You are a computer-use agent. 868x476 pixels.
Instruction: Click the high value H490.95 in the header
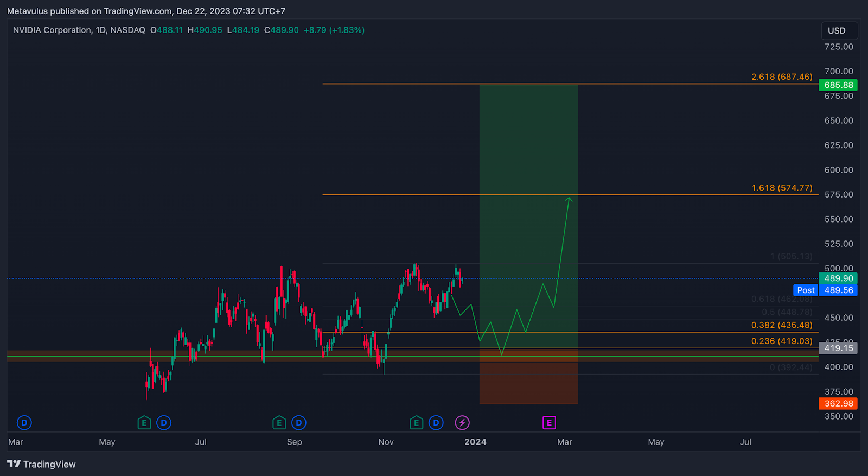(205, 30)
